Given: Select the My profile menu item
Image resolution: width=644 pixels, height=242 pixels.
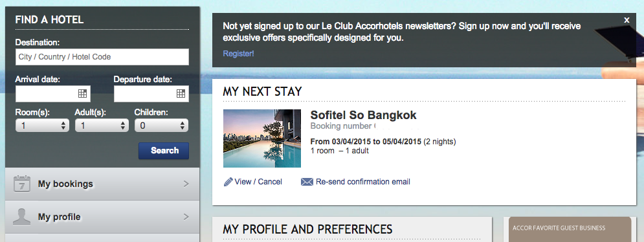Looking at the screenshot, I should pyautogui.click(x=102, y=217).
